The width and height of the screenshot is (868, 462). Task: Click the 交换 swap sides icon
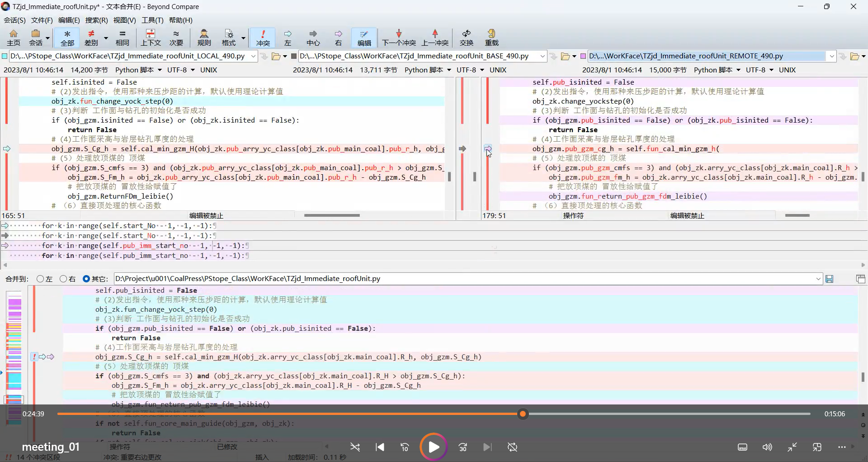click(x=467, y=38)
